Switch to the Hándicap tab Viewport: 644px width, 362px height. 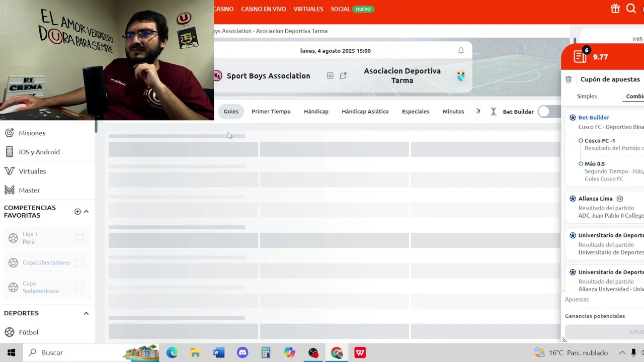316,111
